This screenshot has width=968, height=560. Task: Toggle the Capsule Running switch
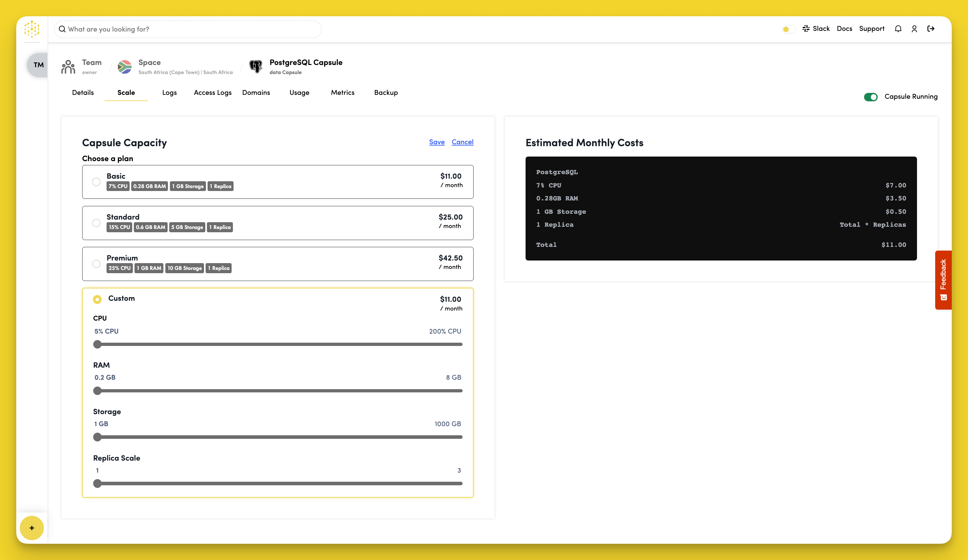[871, 97]
